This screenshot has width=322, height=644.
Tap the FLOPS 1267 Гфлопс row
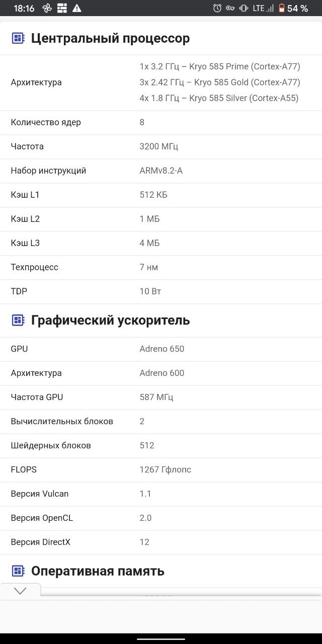161,469
